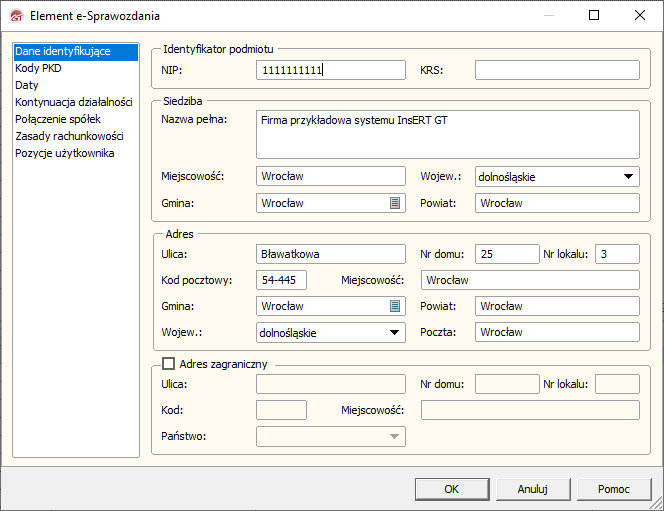Click the Miejscowość field in Siedziba section
This screenshot has width=664, height=511.
click(x=331, y=176)
